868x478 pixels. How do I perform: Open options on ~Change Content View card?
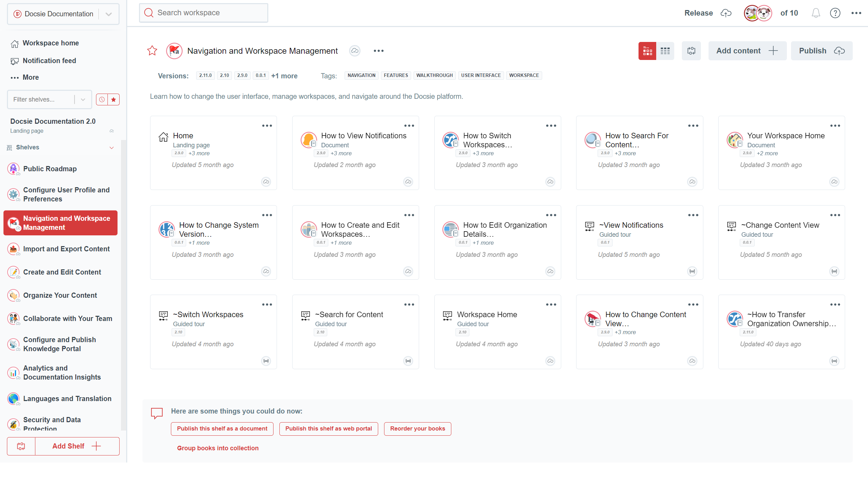coord(835,215)
